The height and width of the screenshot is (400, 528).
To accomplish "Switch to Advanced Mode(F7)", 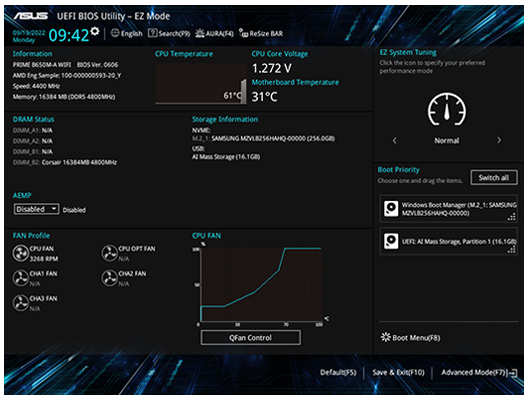I will [479, 372].
